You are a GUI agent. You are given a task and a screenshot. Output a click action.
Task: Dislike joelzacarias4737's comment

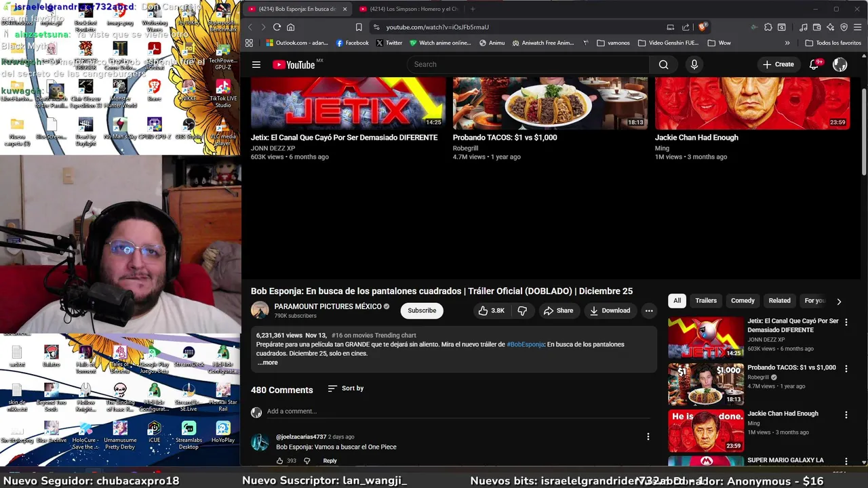[307, 461]
